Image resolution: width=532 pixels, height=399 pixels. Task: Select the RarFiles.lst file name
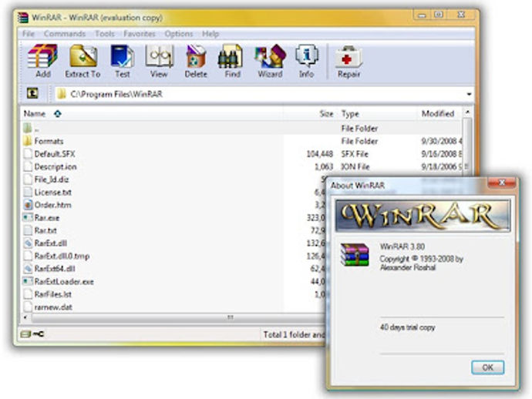click(53, 294)
